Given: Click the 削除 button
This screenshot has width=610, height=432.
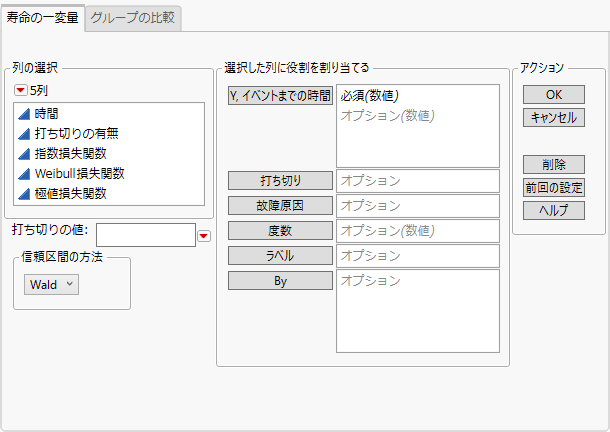Looking at the screenshot, I should coord(553,164).
